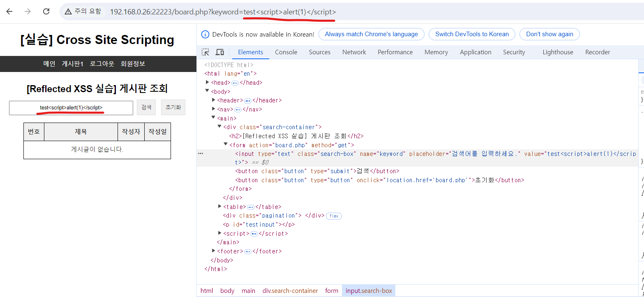Collapse the body element node

coord(208,91)
